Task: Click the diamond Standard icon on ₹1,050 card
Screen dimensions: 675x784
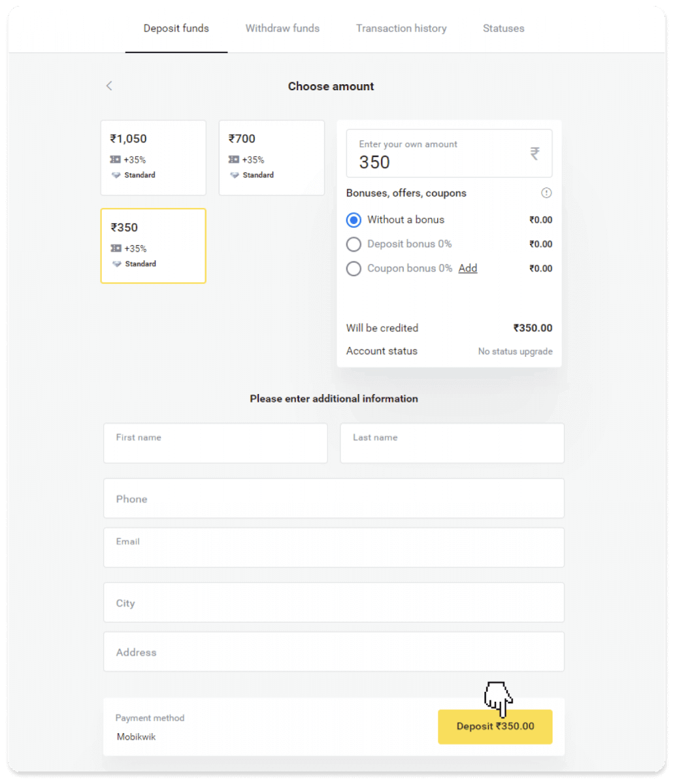Action: tap(116, 175)
